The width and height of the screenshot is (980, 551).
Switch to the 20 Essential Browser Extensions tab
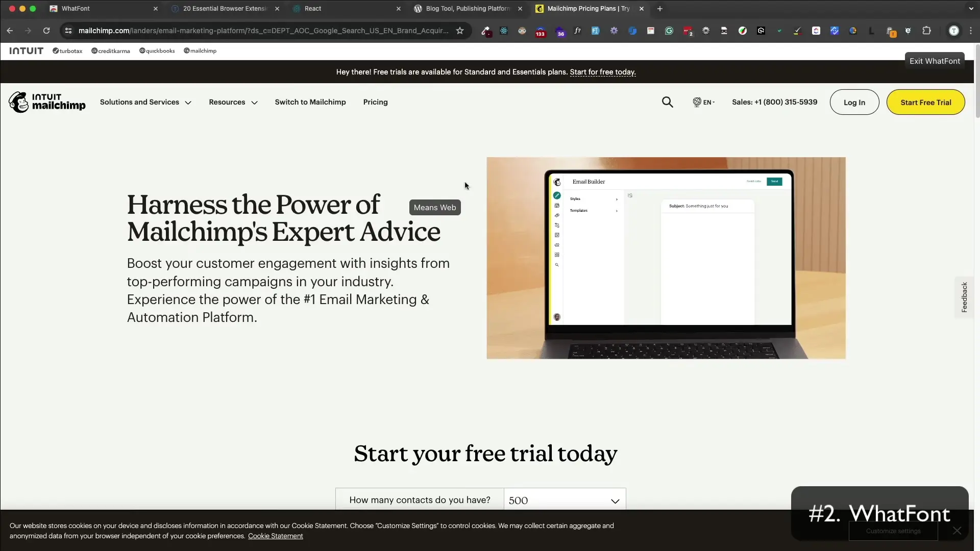225,9
